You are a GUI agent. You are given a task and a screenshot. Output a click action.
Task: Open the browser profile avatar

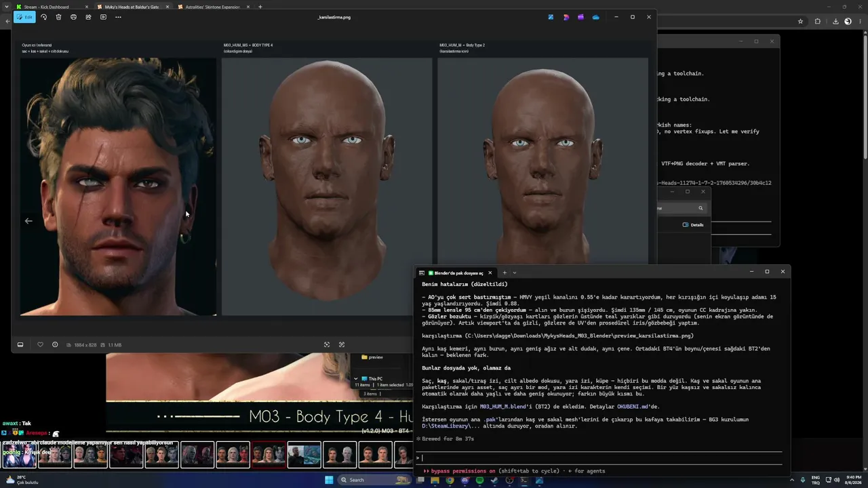[848, 22]
